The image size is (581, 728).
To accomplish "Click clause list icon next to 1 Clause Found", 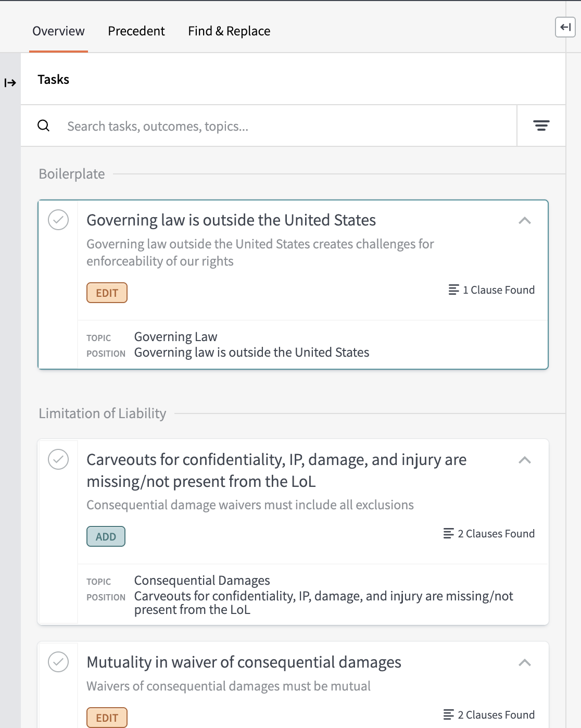I will click(x=453, y=290).
